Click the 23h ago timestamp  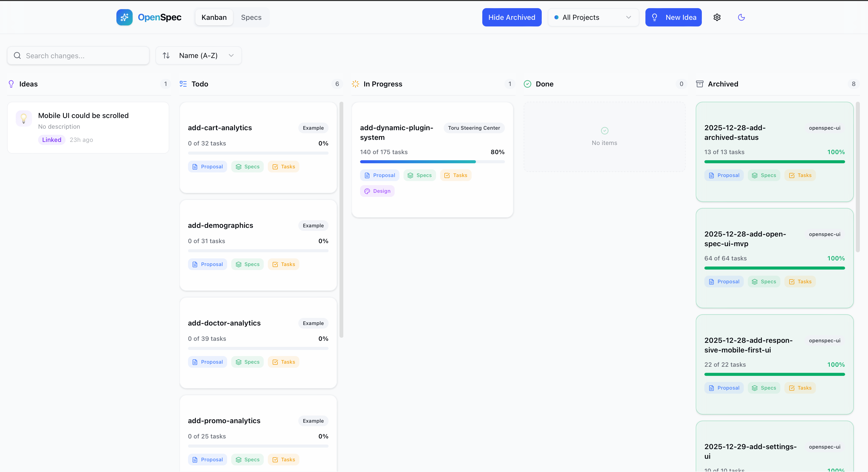(81, 140)
